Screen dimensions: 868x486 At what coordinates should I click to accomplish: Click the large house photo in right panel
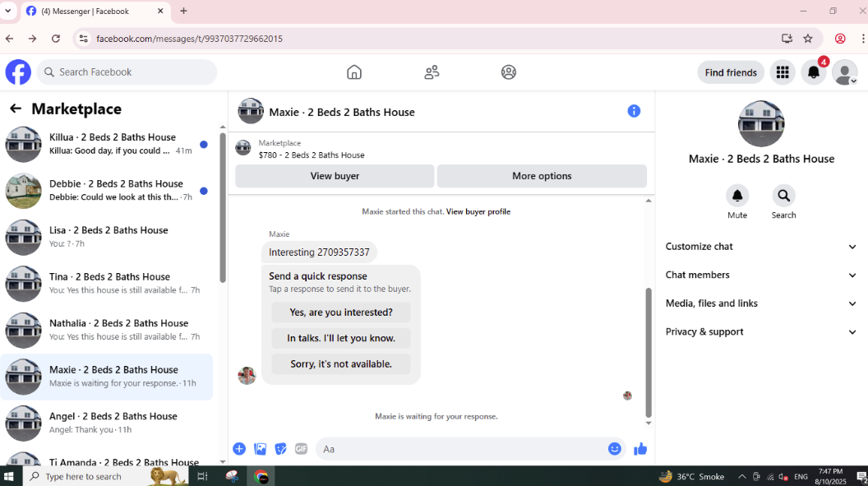761,123
